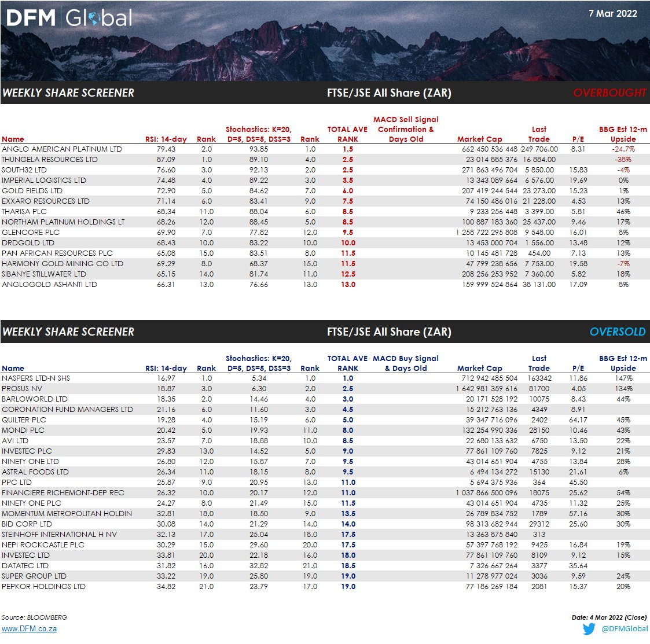650x644 pixels.
Task: Click Quilter P/E value 64.17
Action: click(x=578, y=419)
